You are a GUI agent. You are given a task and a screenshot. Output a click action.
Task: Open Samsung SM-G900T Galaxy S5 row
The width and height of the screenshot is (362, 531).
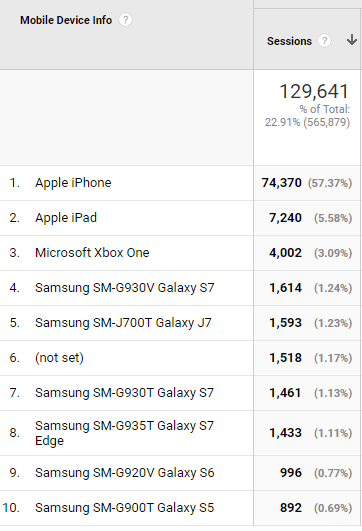click(x=124, y=508)
